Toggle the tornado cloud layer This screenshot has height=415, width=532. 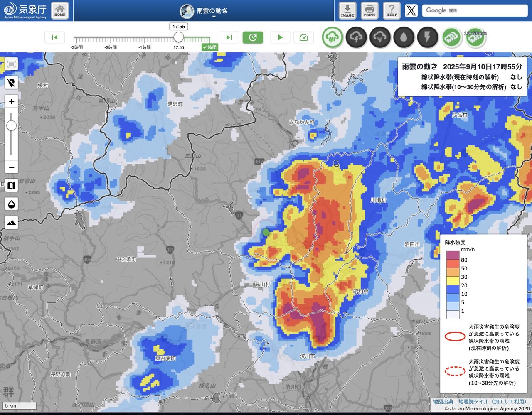380,37
